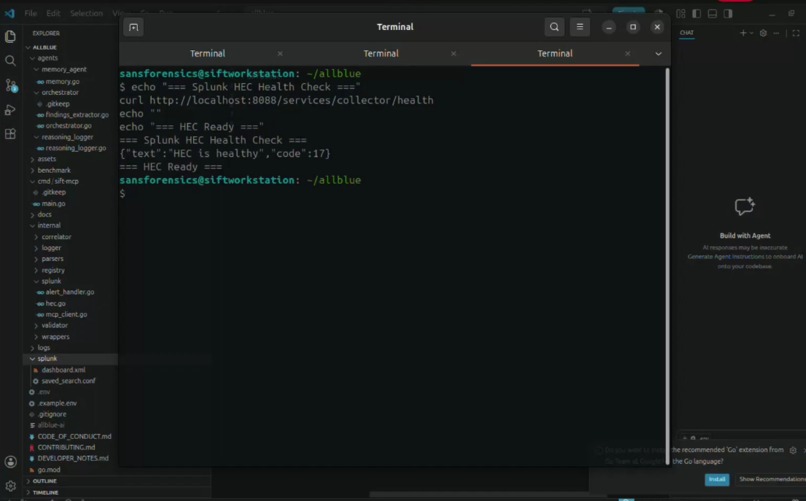Open go.mod file

click(48, 470)
